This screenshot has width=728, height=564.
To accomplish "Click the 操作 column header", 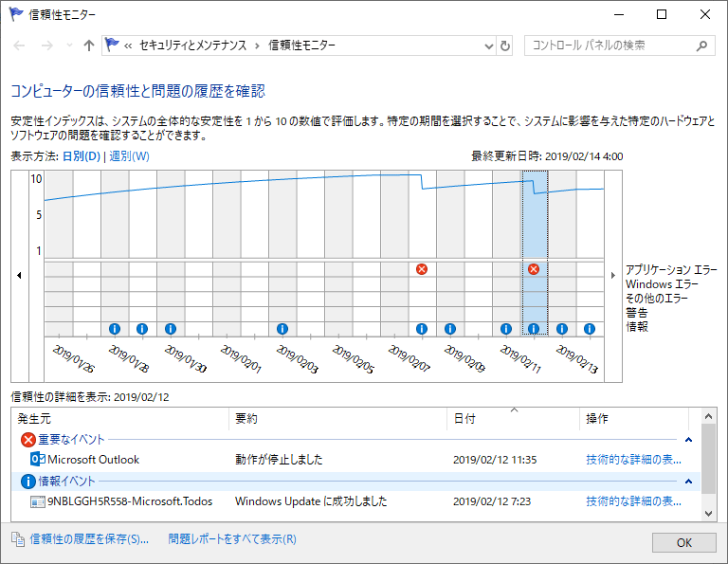I will [x=634, y=419].
